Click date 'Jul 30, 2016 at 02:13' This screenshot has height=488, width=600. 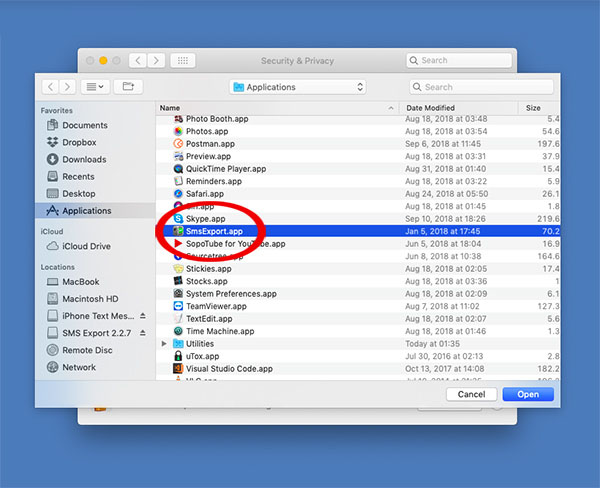coord(444,356)
